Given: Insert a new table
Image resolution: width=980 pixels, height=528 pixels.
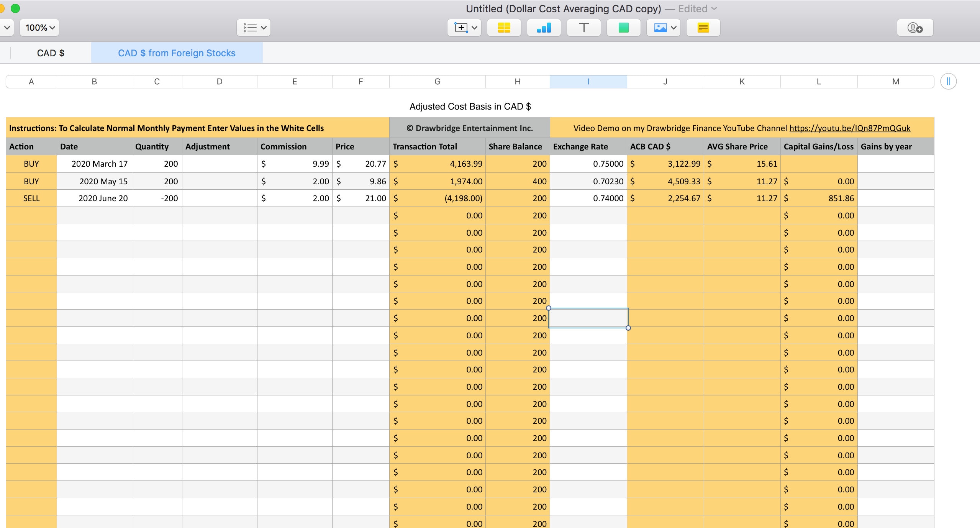Looking at the screenshot, I should coord(503,27).
